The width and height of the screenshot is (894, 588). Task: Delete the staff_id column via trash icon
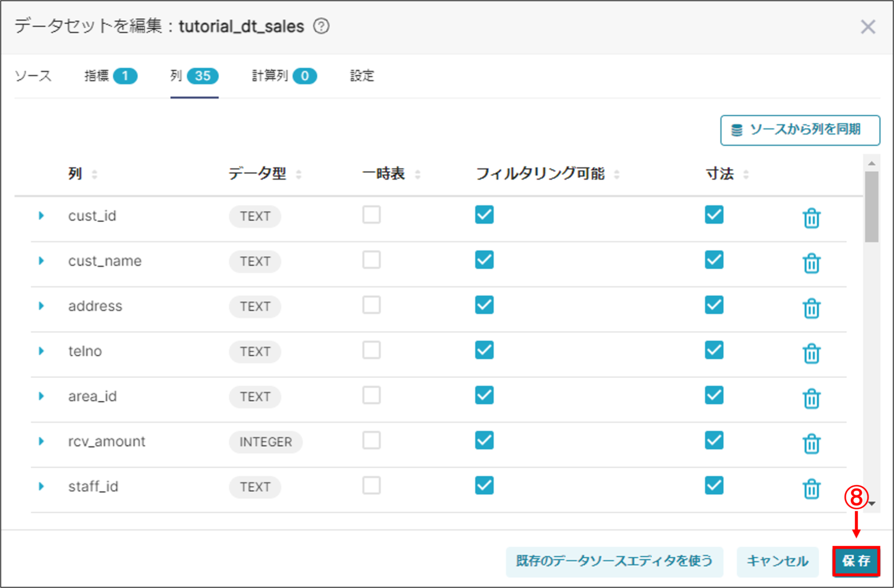812,489
